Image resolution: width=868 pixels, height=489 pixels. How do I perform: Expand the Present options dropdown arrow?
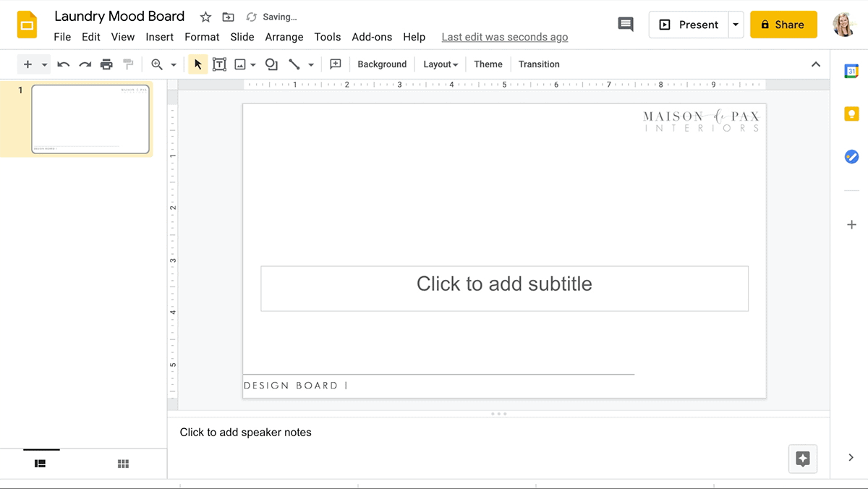pyautogui.click(x=736, y=25)
